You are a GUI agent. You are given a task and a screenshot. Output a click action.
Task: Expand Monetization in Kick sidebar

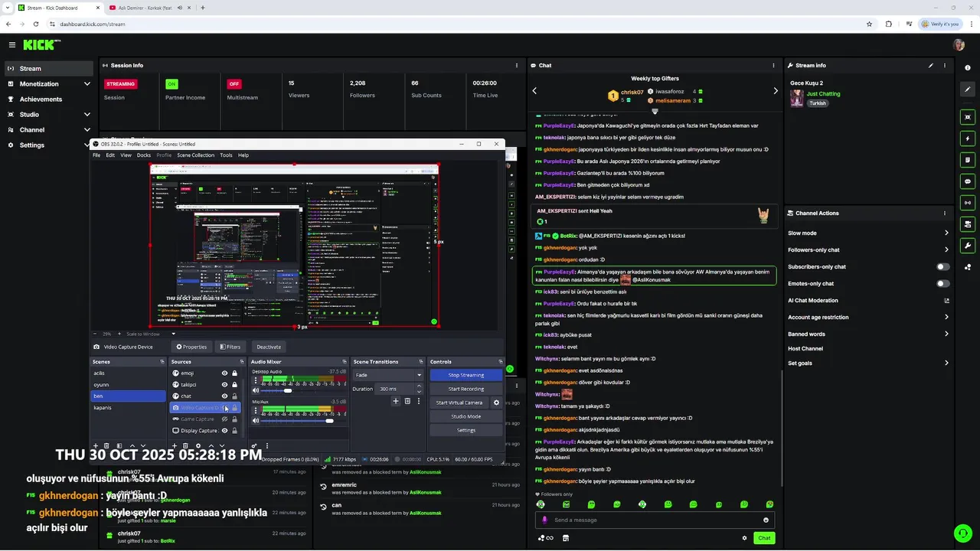click(x=87, y=84)
